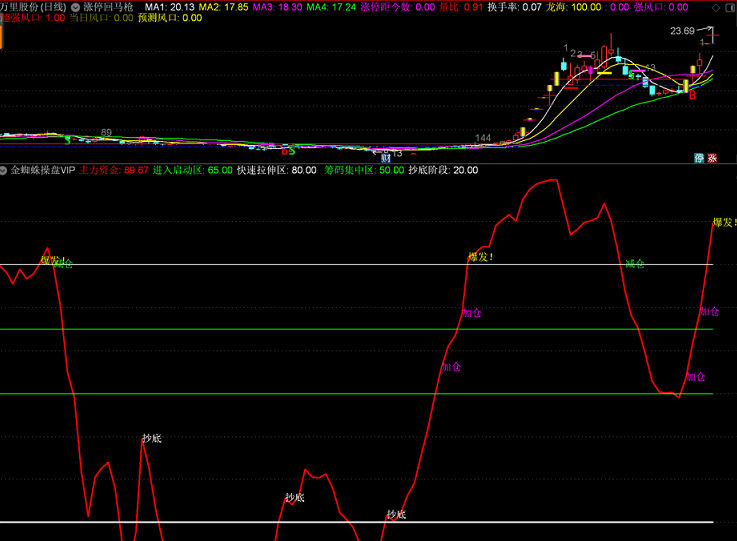
Task: Click the 进入启动区: 65.00 readout
Action: coord(193,170)
